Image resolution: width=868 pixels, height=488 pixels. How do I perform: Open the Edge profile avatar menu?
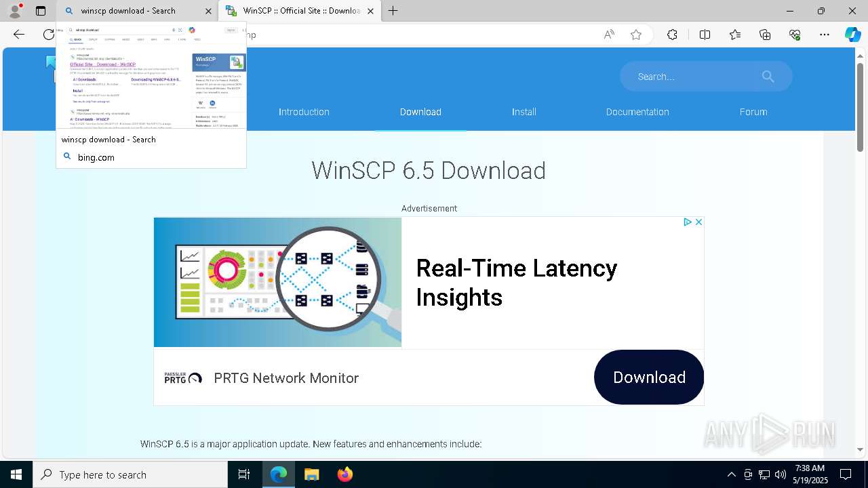(14, 11)
